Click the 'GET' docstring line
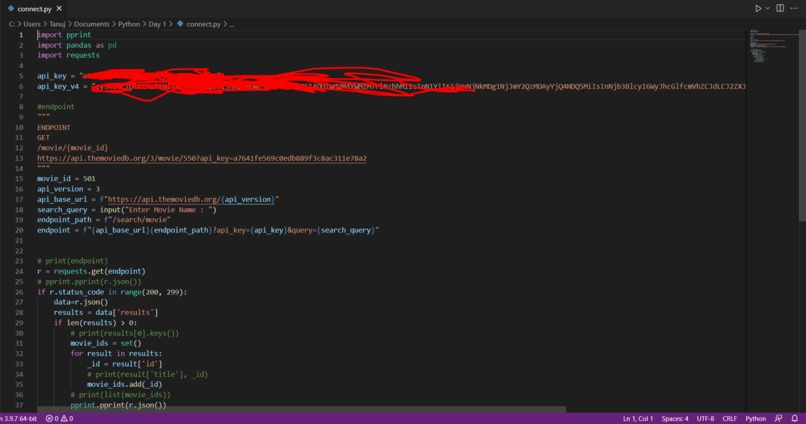 (43, 138)
